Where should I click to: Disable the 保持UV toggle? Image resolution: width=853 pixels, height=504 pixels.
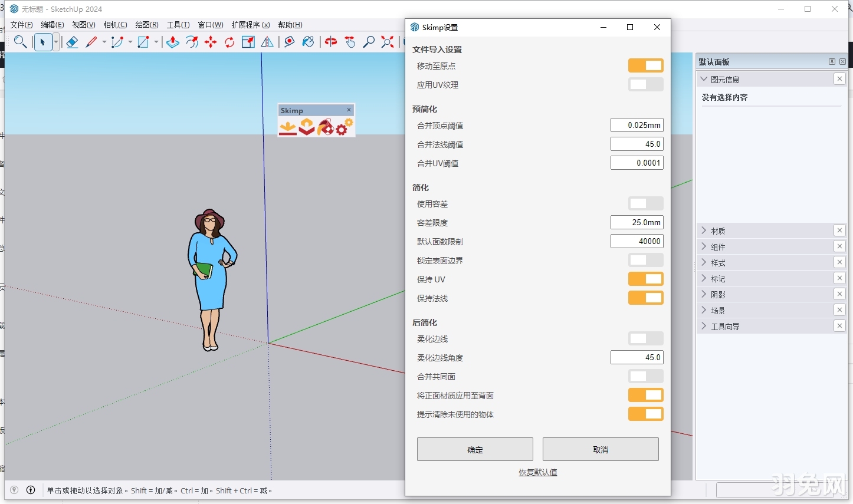coord(645,278)
